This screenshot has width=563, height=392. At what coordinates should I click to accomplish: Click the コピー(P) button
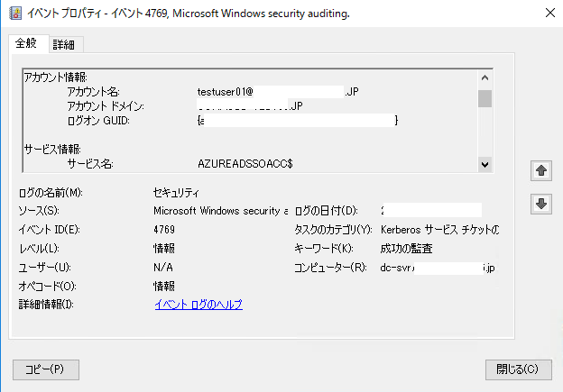point(46,369)
